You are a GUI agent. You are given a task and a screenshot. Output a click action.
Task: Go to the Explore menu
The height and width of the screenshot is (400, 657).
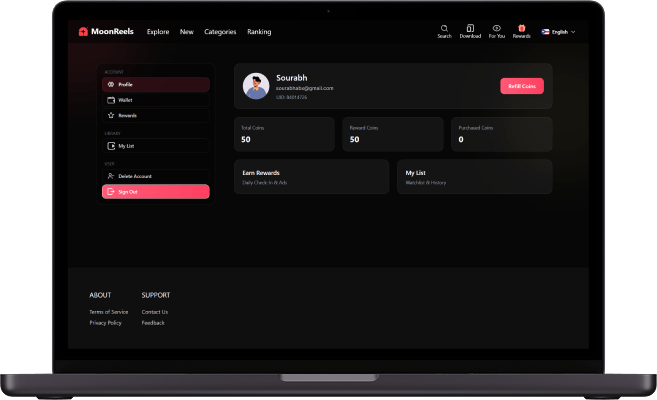pos(158,32)
